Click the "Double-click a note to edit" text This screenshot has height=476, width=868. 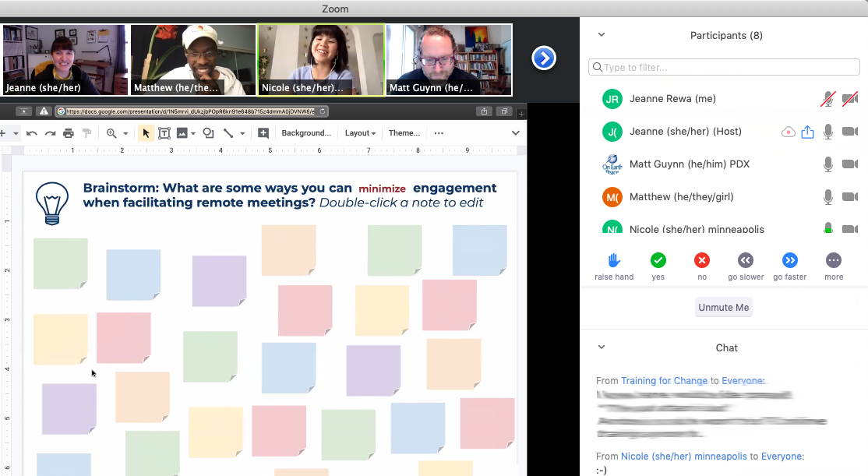pos(401,203)
